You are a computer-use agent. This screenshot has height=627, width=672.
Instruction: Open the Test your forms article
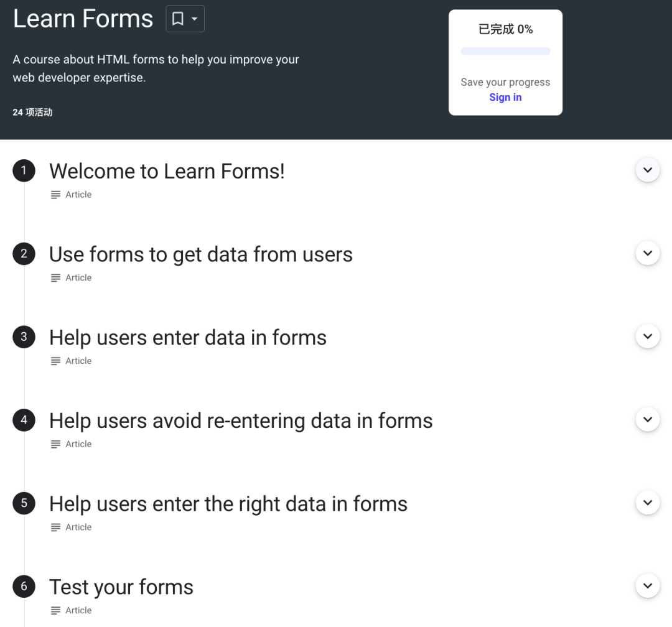121,587
